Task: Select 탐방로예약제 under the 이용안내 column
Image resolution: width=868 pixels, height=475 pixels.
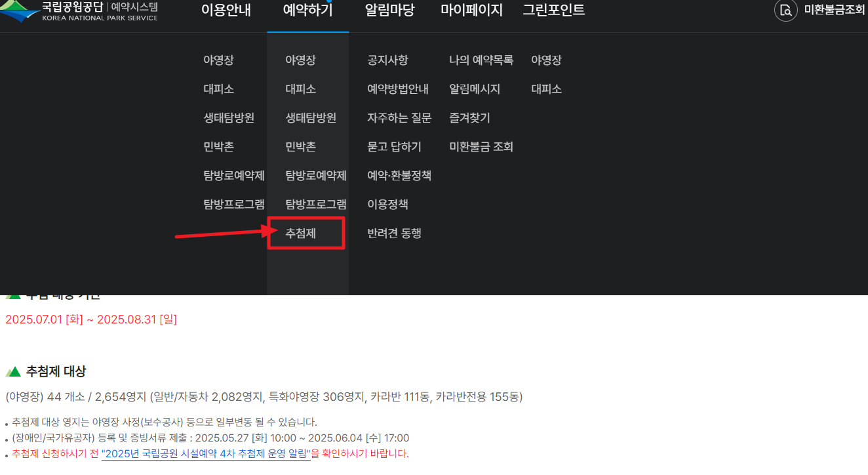Action: pyautogui.click(x=234, y=176)
